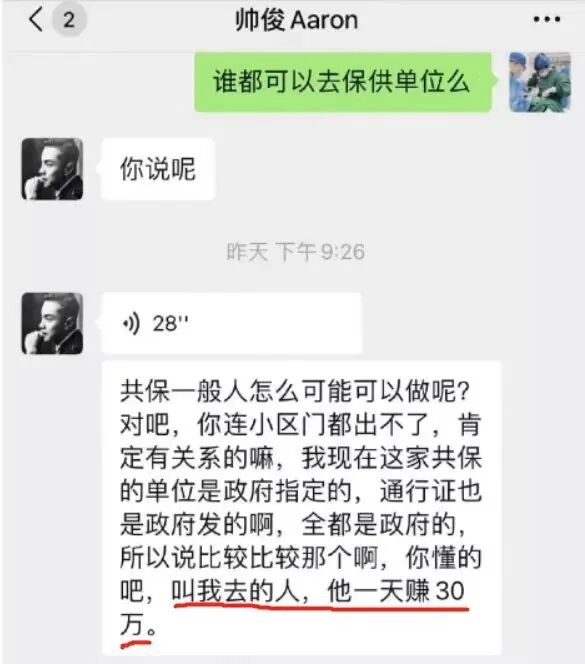Tap the unread count badge showing 2
Image resolution: width=585 pixels, height=664 pixels.
coord(69,20)
